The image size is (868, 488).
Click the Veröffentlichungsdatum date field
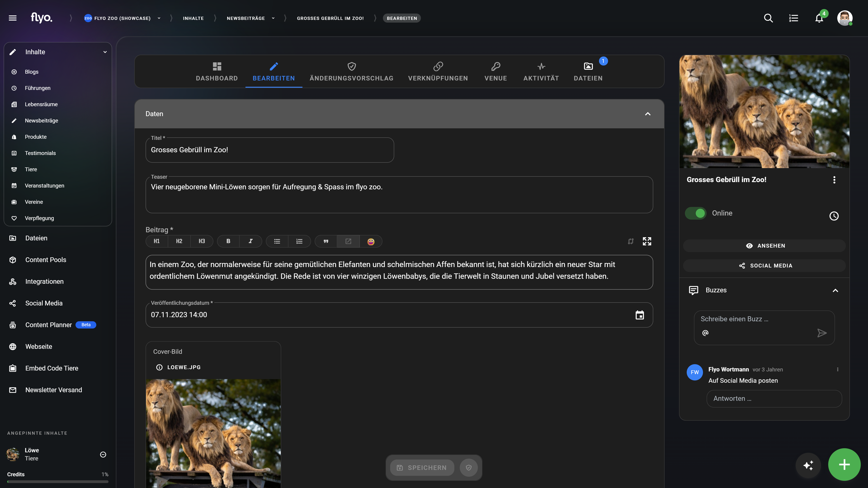(x=399, y=315)
